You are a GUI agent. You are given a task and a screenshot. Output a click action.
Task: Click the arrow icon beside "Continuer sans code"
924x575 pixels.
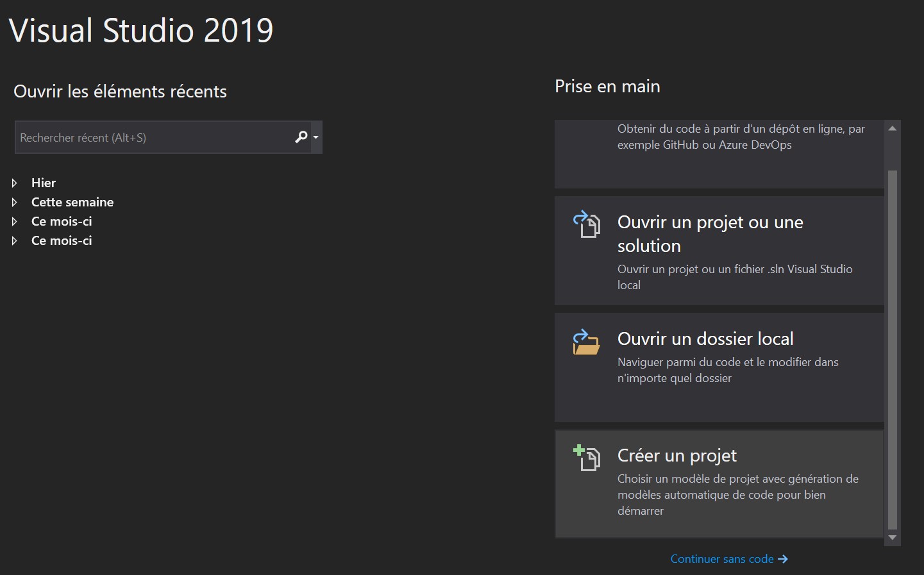782,559
